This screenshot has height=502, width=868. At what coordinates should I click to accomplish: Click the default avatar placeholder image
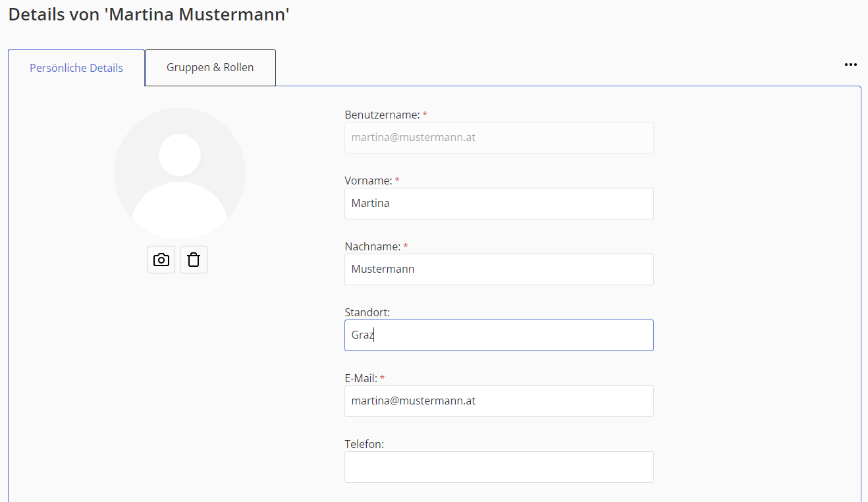180,173
